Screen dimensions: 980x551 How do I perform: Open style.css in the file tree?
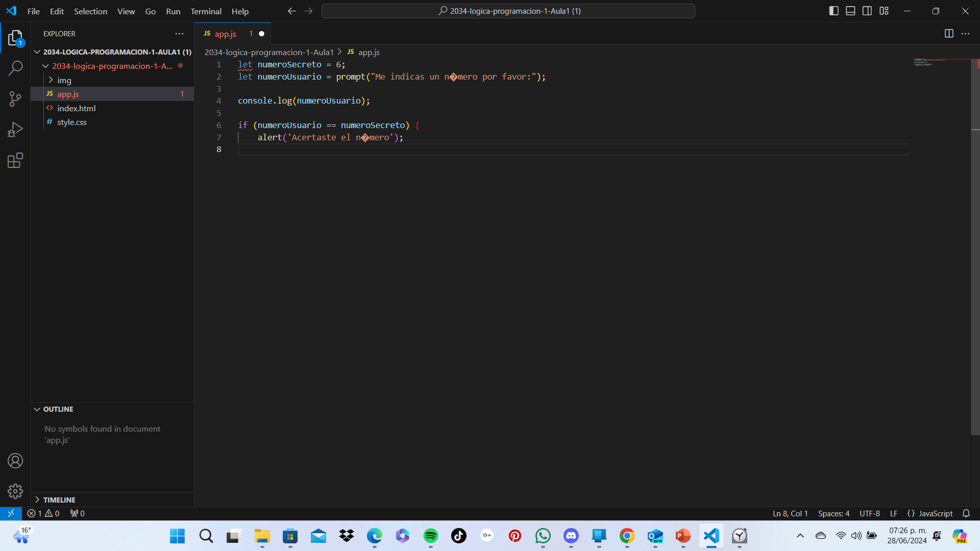click(x=112, y=122)
